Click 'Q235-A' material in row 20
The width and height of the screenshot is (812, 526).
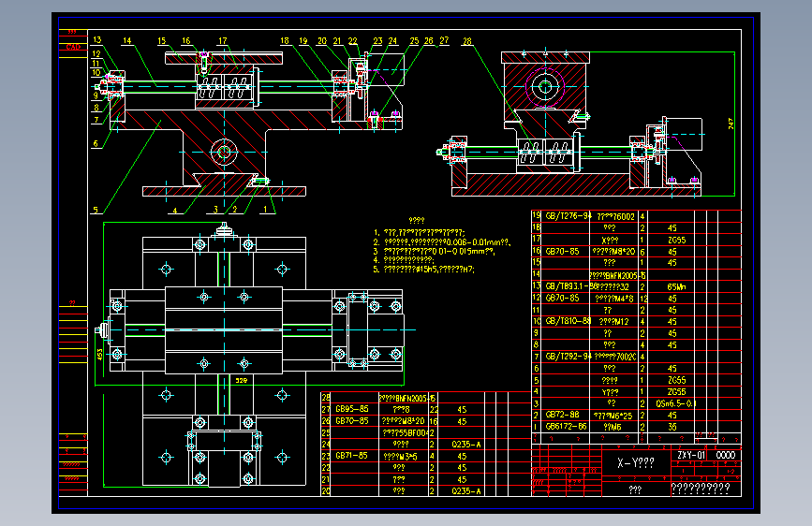pos(466,490)
